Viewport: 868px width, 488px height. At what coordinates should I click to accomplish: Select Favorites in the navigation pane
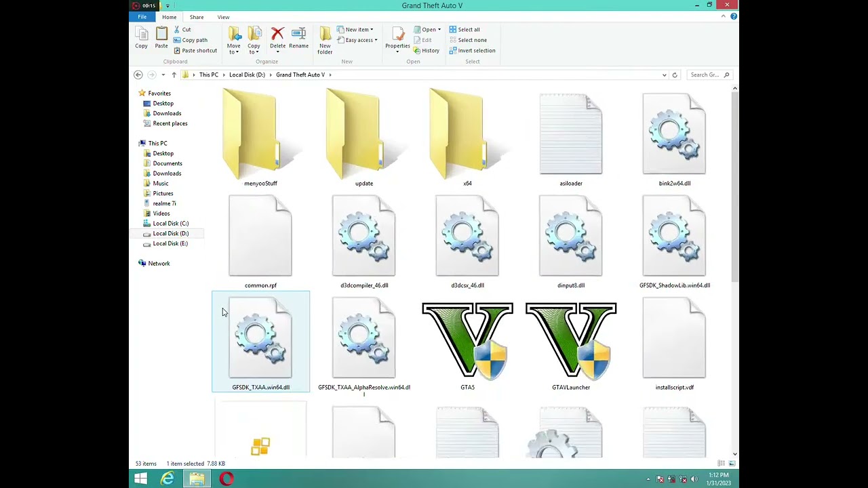coord(159,94)
